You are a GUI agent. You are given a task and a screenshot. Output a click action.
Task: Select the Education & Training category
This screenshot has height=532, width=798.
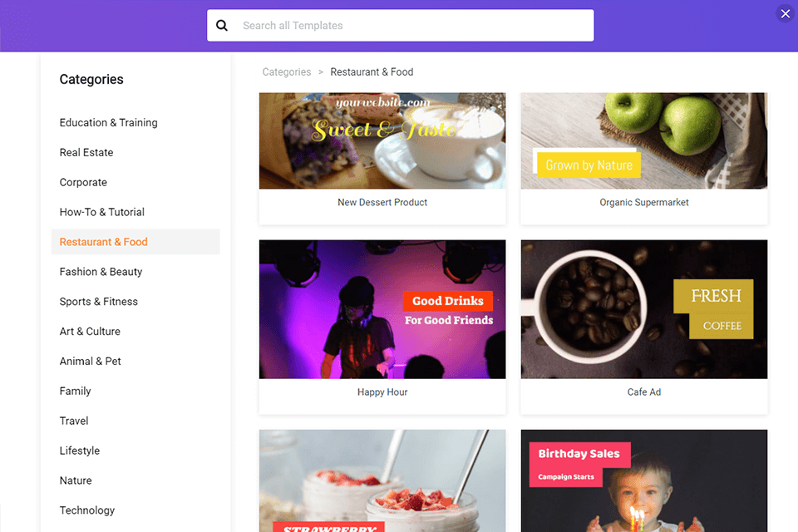coord(108,123)
